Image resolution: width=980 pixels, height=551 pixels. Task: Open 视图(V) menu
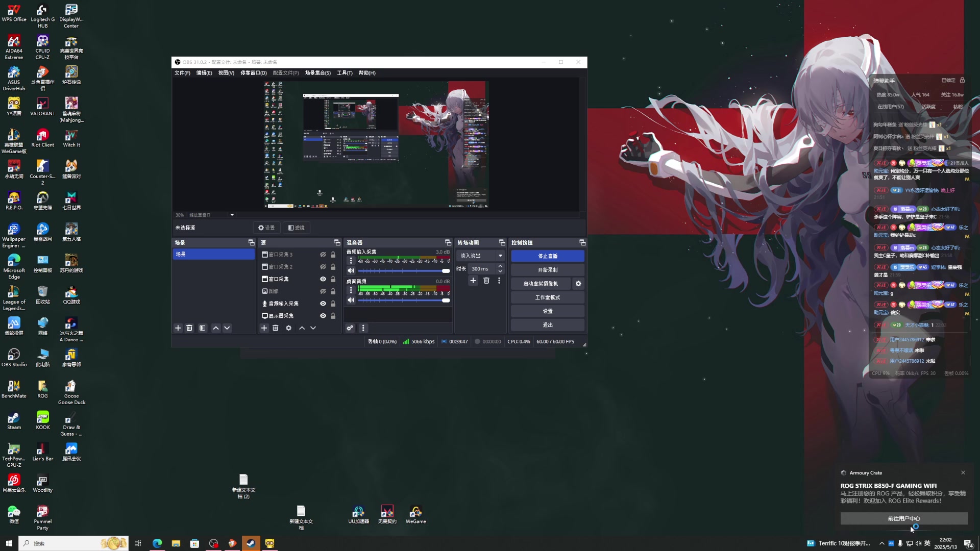pos(226,73)
